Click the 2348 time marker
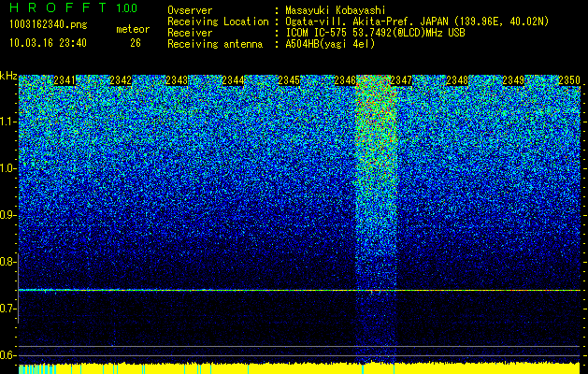 pyautogui.click(x=457, y=80)
